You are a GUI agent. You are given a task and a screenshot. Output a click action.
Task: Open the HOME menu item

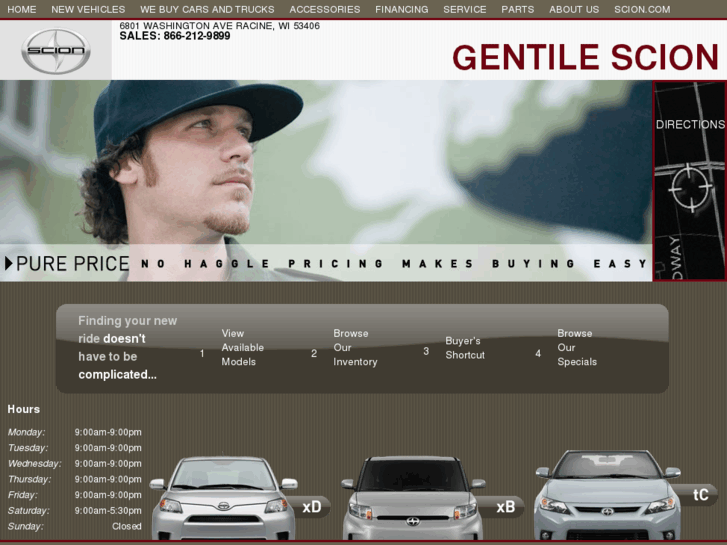[x=22, y=9]
